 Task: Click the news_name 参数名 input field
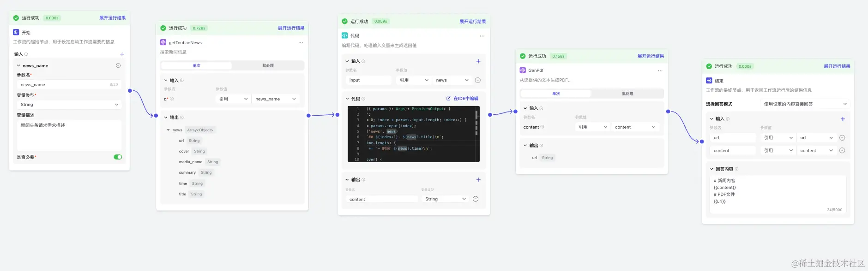click(69, 85)
